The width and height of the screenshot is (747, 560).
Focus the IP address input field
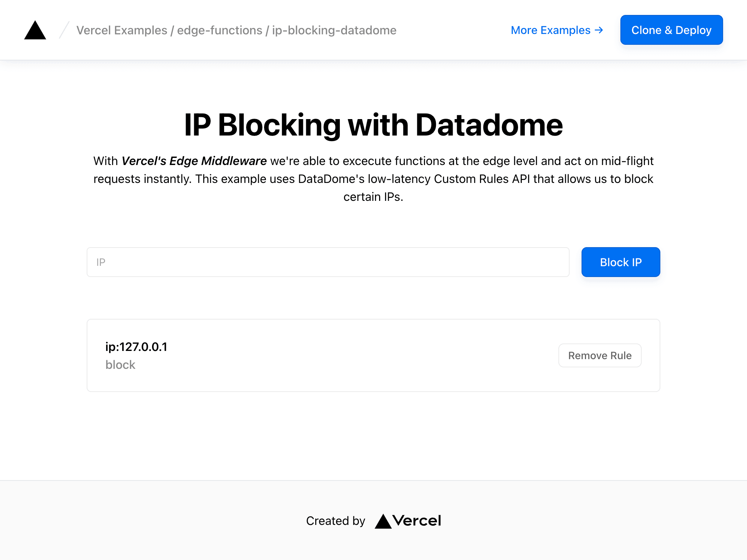[328, 262]
